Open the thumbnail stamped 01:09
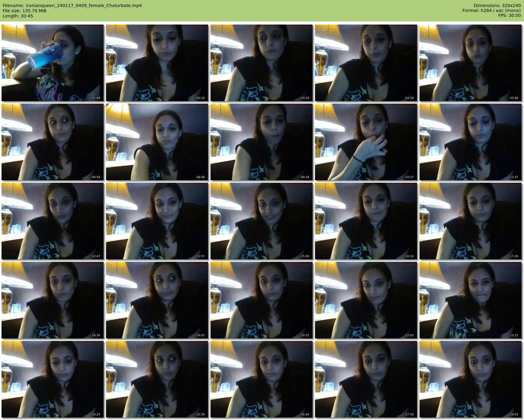 point(53,63)
